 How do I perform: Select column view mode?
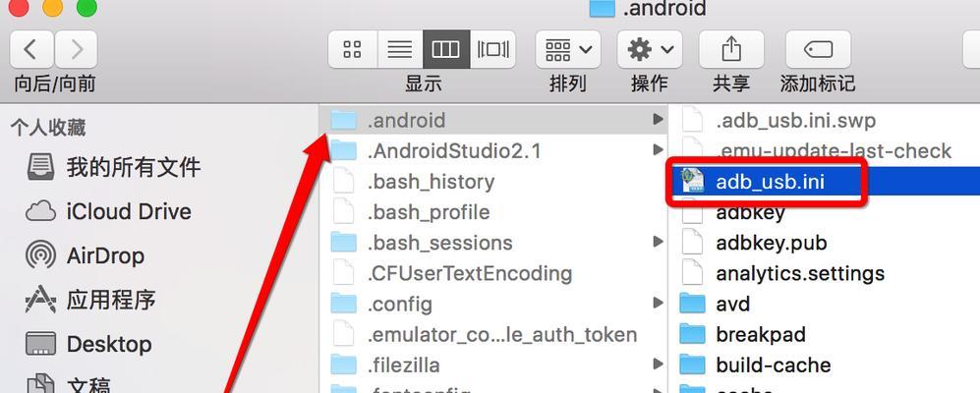[446, 49]
